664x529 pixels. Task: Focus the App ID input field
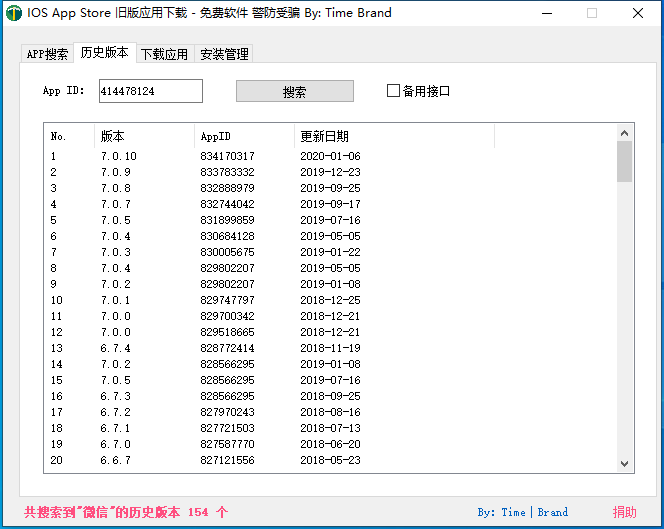(x=150, y=91)
